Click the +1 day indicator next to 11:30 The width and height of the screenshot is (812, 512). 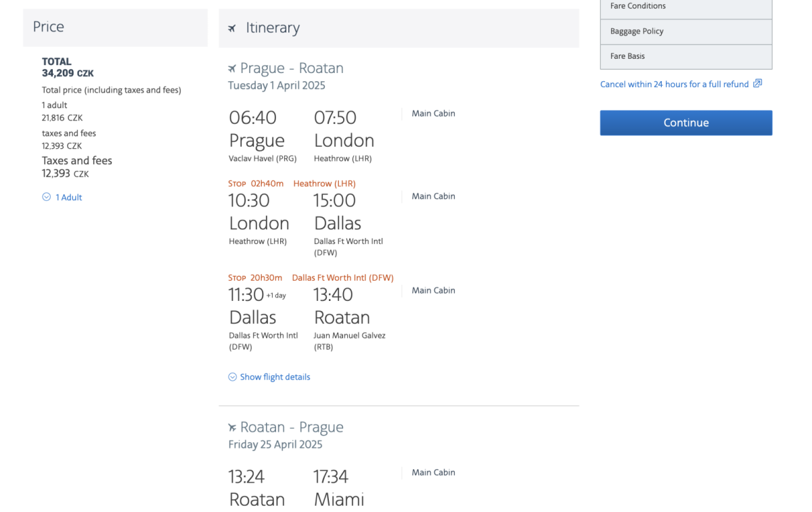[x=276, y=296]
